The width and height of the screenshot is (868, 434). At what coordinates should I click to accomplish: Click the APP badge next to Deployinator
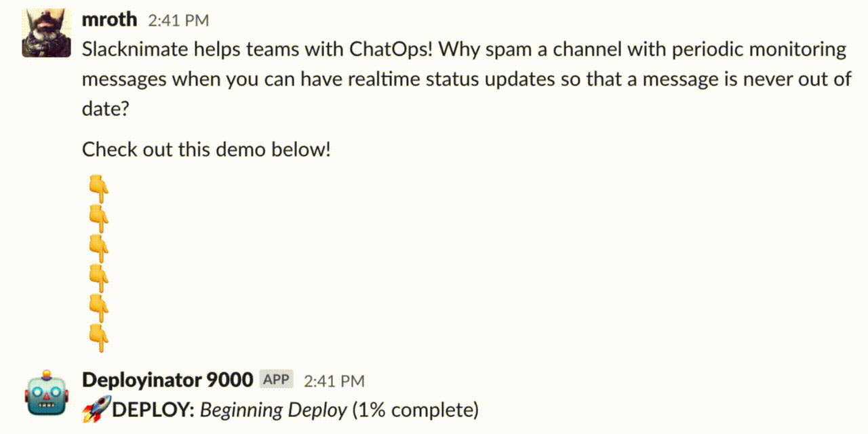coord(276,380)
